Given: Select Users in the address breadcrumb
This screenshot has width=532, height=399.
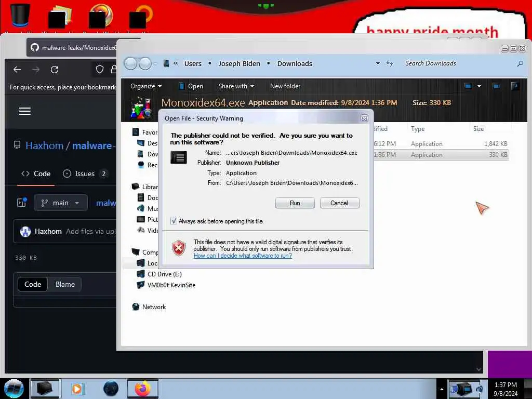Looking at the screenshot, I should [193, 63].
